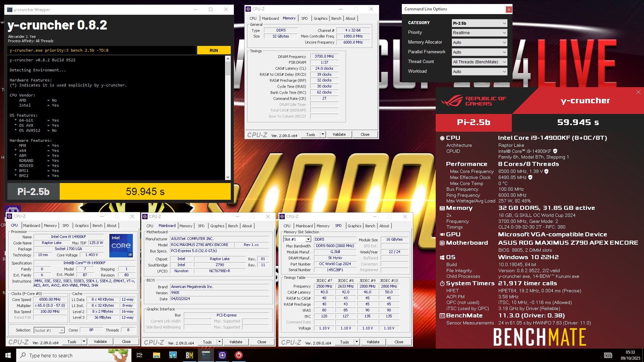Click y-cruncher Wrapper title icon

click(10, 10)
